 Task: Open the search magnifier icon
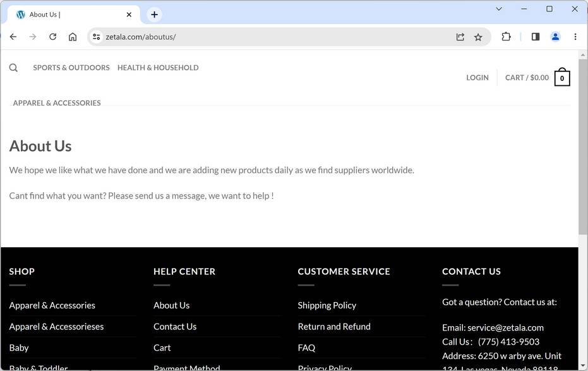pyautogui.click(x=13, y=68)
